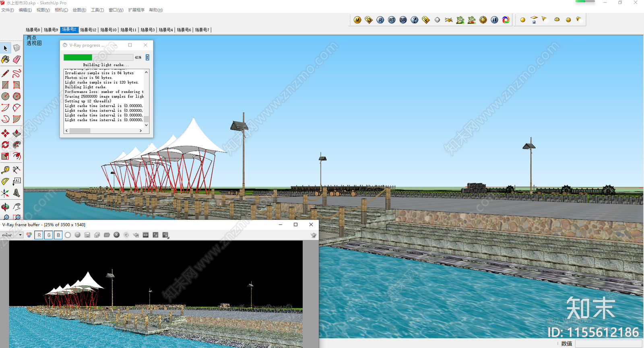Select the Move tool
The height and width of the screenshot is (348, 644).
[x=5, y=134]
